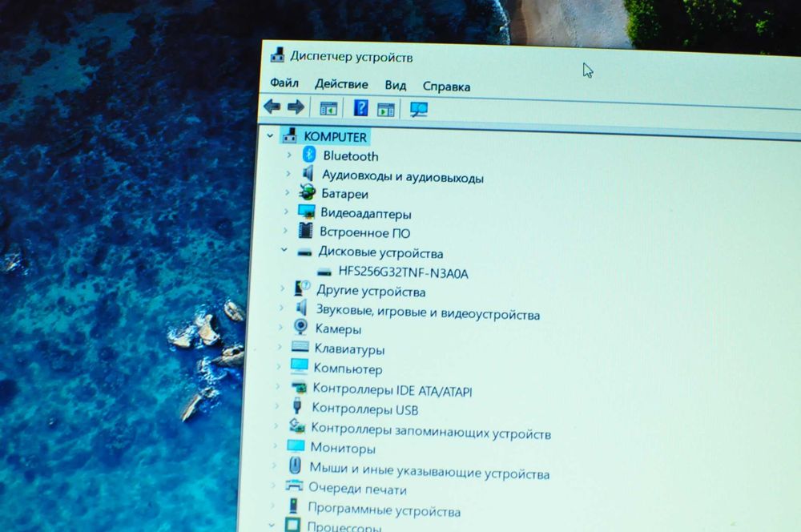Click the scan for hardware changes monitor icon
801x532 pixels.
(418, 109)
